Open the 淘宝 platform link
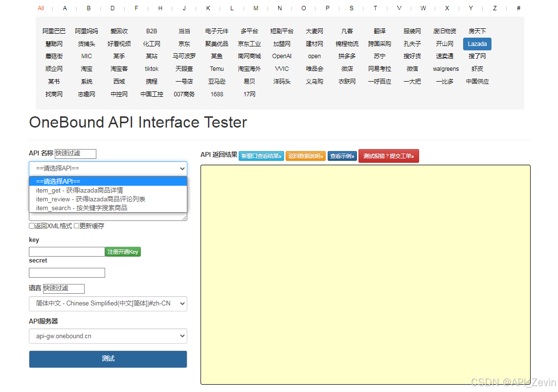 coord(87,69)
